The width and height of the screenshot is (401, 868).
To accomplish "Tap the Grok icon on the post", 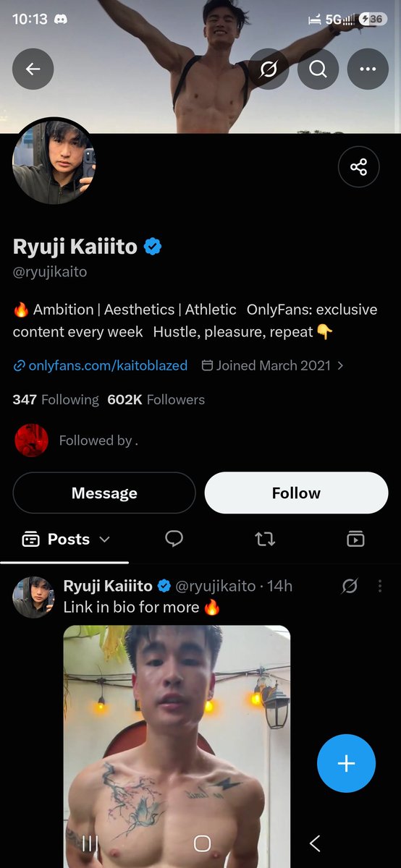I will click(349, 587).
